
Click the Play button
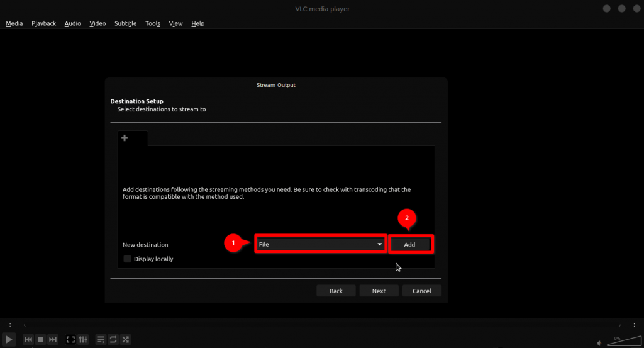click(x=9, y=339)
